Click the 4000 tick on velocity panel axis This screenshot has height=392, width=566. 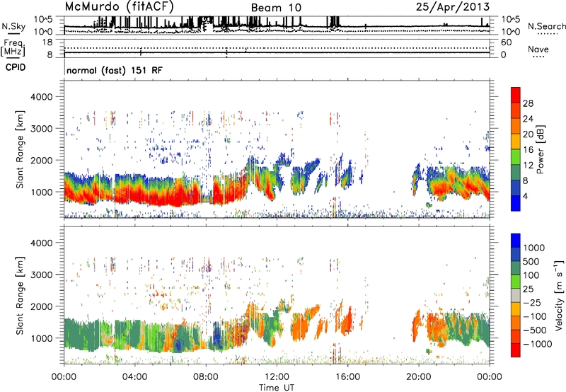point(41,243)
